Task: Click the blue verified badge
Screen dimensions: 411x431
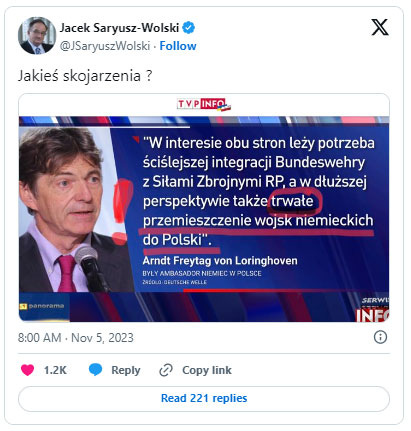Action: [189, 28]
